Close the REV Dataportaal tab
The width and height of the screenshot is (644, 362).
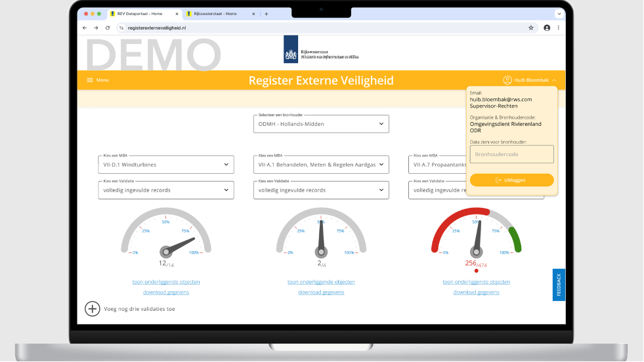coord(177,14)
